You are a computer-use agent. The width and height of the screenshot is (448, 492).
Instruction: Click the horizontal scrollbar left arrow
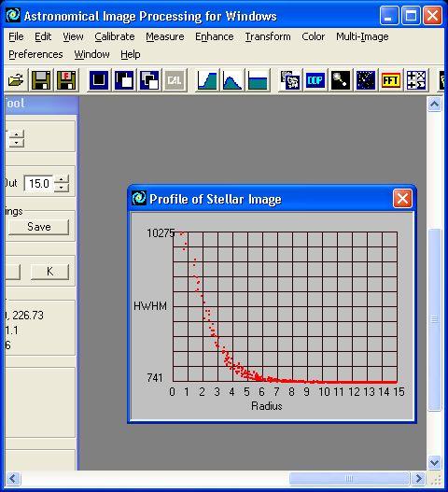click(13, 479)
